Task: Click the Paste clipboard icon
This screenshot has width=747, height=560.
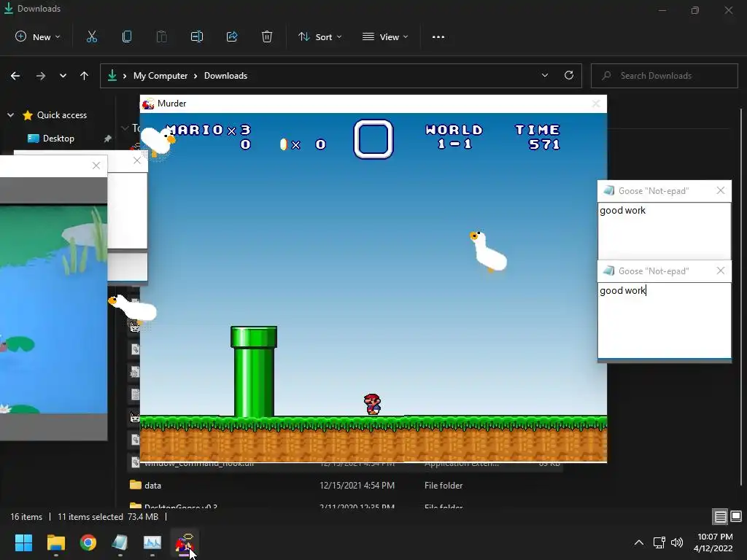Action: tap(161, 36)
